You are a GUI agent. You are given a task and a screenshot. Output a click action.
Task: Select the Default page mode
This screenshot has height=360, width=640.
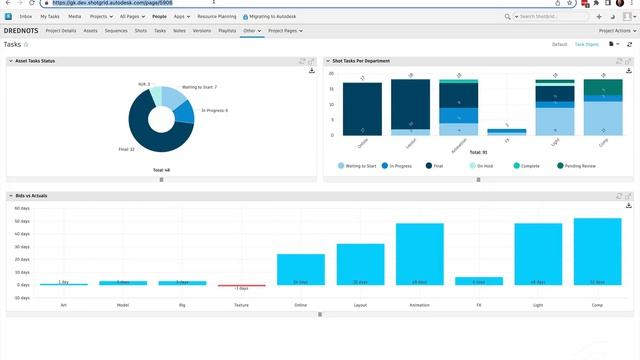[560, 44]
